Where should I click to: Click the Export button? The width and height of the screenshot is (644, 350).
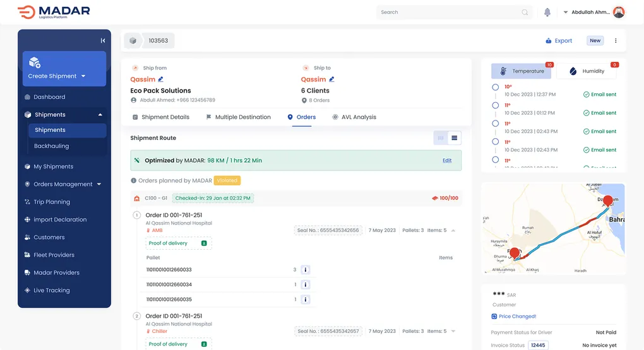559,40
